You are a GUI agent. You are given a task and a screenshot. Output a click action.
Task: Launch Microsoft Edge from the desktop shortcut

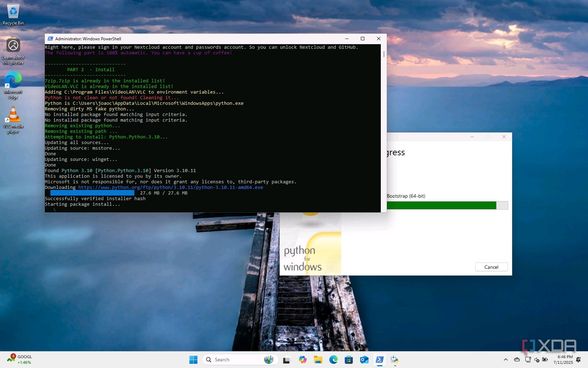pyautogui.click(x=13, y=86)
